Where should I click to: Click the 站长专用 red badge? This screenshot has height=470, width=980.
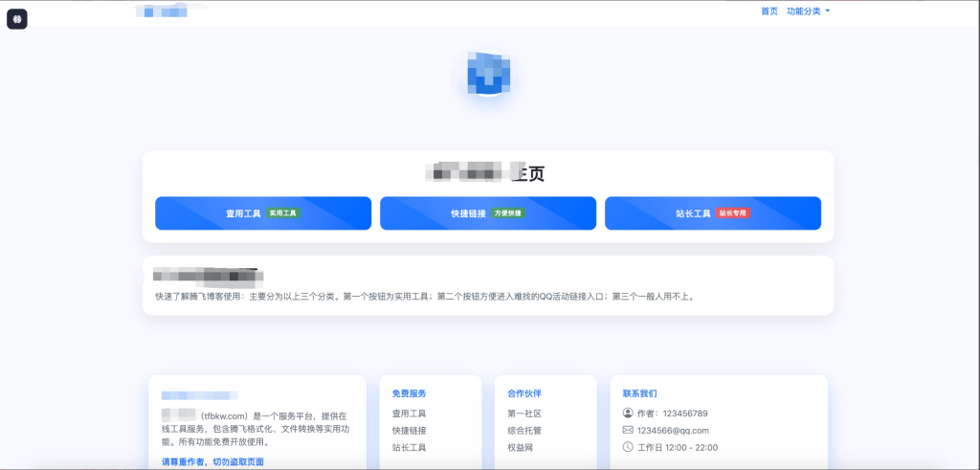click(733, 213)
